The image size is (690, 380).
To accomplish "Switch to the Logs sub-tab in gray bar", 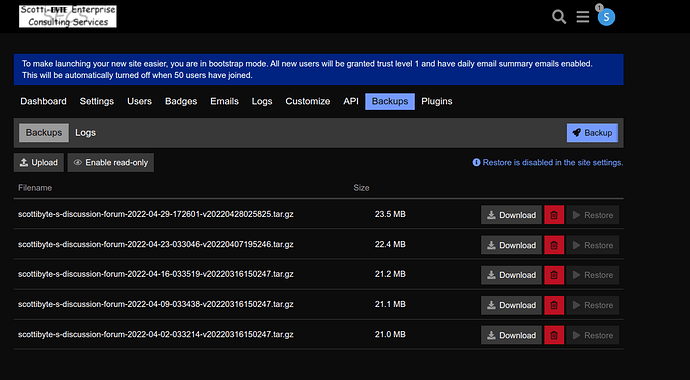I will coord(85,133).
